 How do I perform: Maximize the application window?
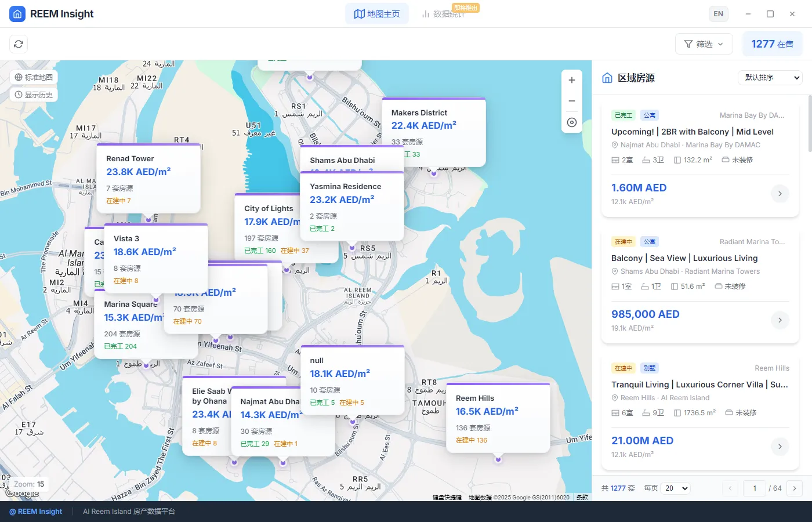coord(770,14)
